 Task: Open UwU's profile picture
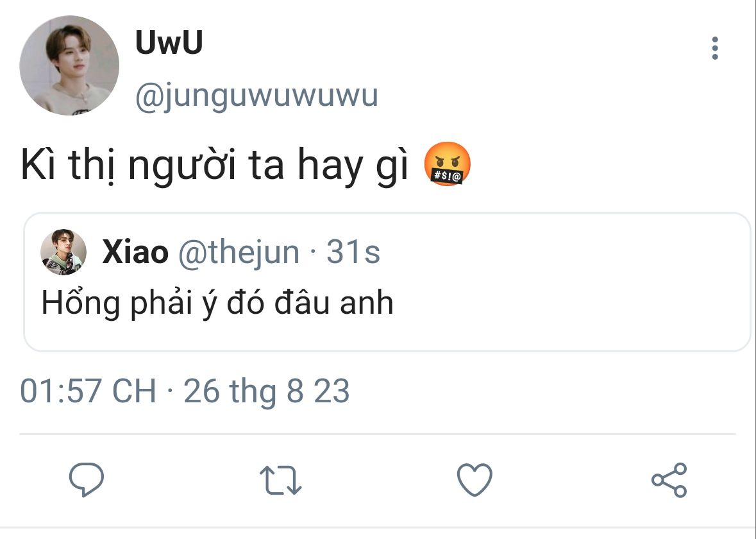tap(69, 65)
